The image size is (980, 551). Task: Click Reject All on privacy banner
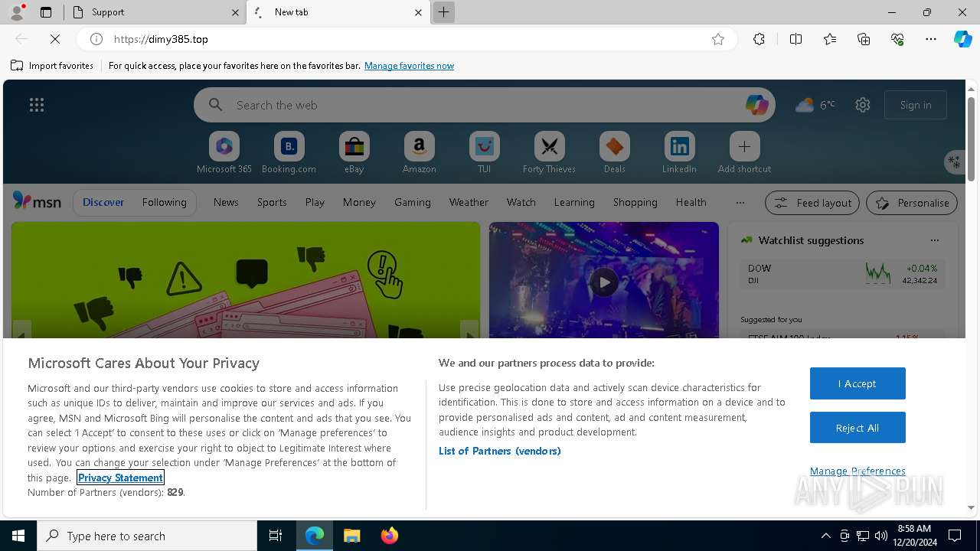point(857,428)
